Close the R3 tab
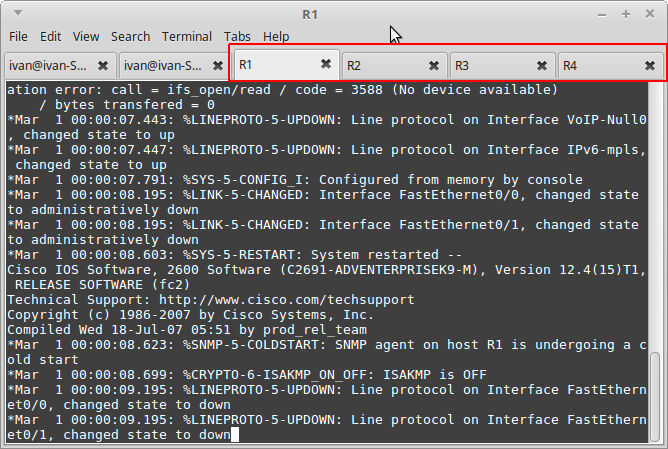 point(541,65)
